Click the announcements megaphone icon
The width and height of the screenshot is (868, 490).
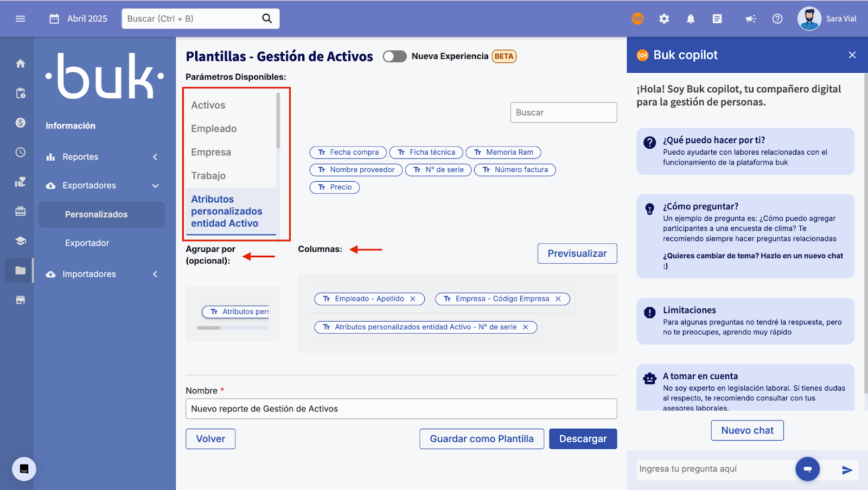(750, 19)
